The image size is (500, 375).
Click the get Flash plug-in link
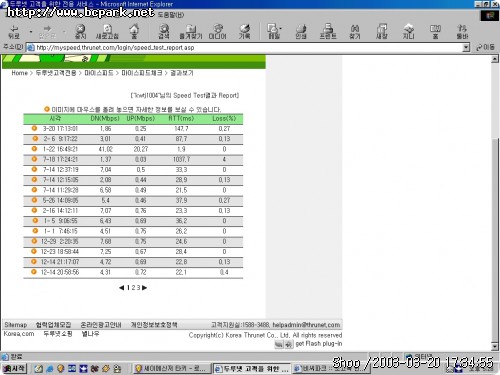point(319,343)
